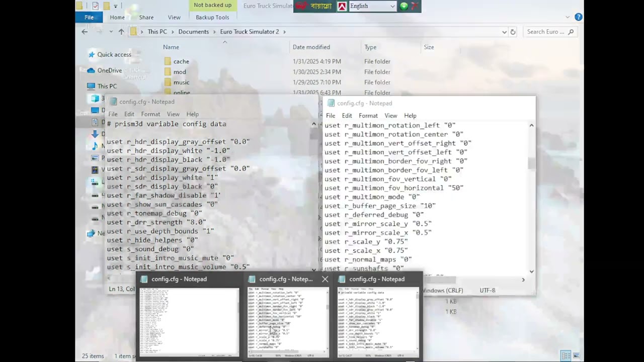This screenshot has height=362, width=644.
Task: Open View menu in left Notepad window
Action: coord(173,114)
